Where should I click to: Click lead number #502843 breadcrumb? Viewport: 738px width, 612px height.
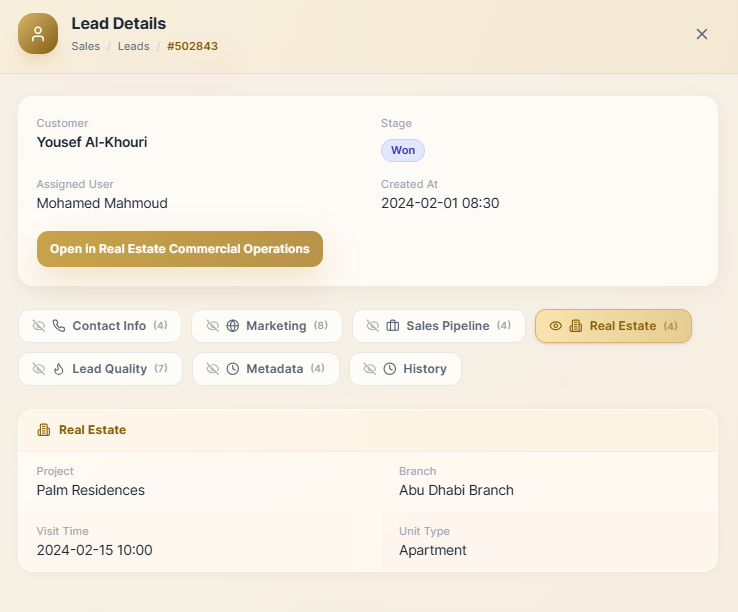tap(193, 46)
